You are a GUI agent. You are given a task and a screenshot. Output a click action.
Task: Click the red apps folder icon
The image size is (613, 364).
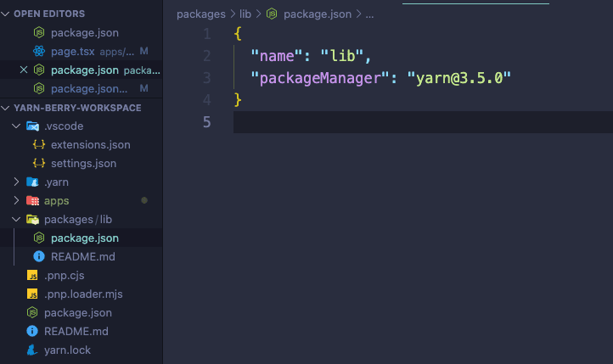(x=32, y=200)
